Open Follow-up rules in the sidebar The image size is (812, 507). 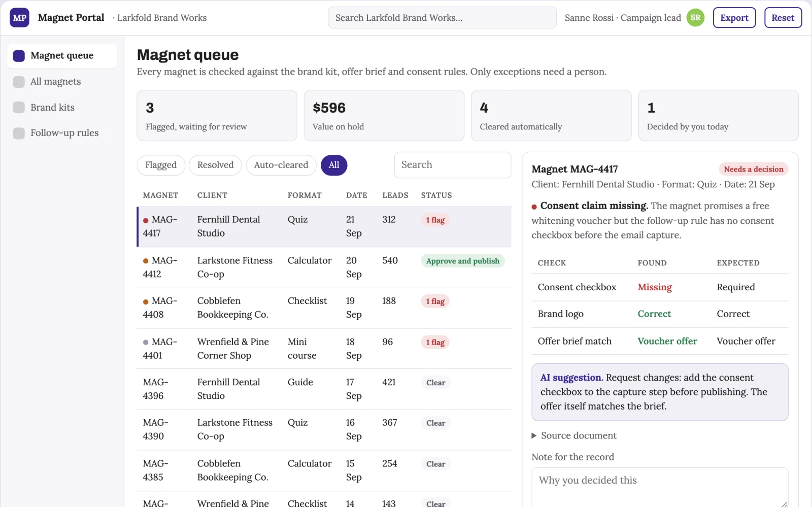62,133
